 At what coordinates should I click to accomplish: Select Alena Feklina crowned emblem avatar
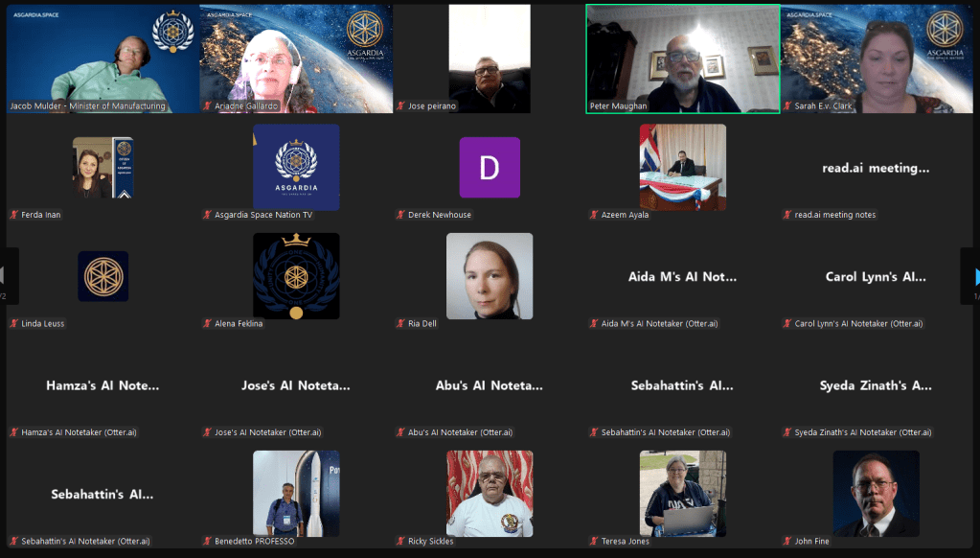[x=296, y=276]
